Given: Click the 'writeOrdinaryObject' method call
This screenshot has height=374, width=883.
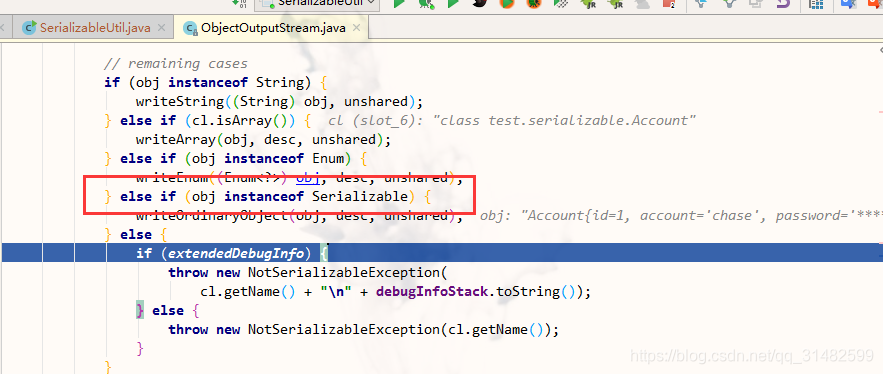Looking at the screenshot, I should click(x=212, y=215).
